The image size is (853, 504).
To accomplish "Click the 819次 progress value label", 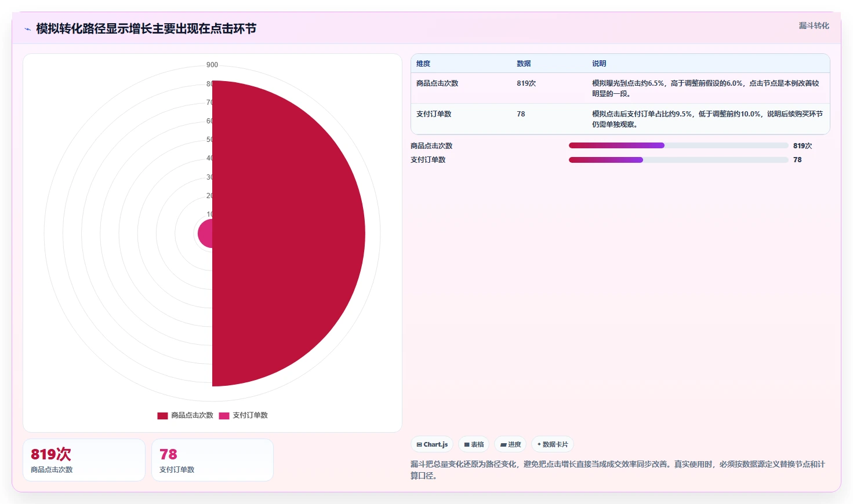I will point(803,146).
